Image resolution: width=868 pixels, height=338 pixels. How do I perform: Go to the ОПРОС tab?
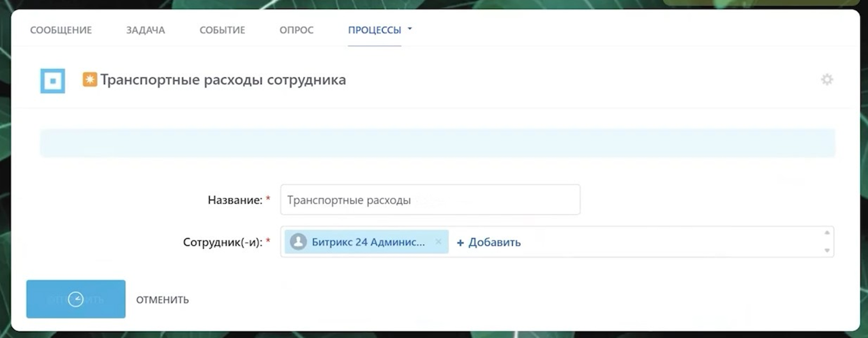tap(296, 30)
